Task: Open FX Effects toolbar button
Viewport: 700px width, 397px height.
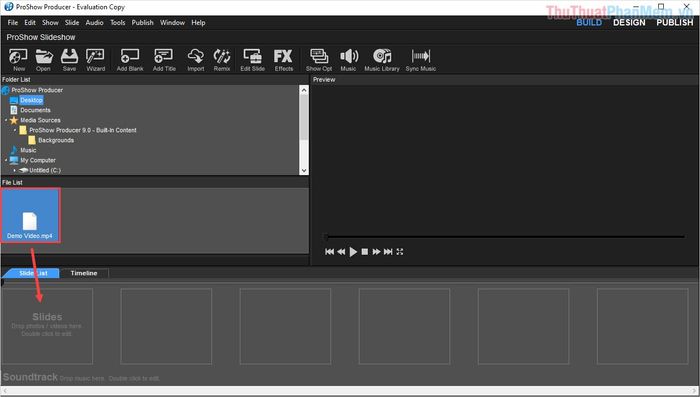Action: [283, 60]
